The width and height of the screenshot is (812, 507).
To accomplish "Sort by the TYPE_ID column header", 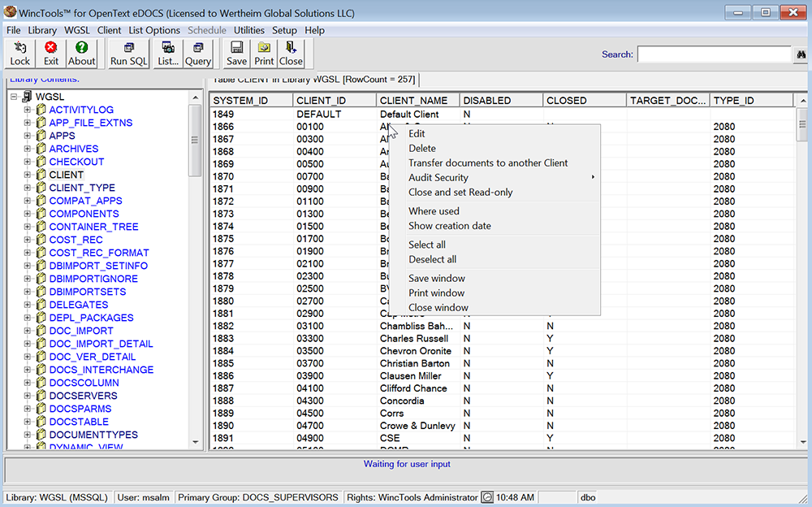I will [x=751, y=101].
